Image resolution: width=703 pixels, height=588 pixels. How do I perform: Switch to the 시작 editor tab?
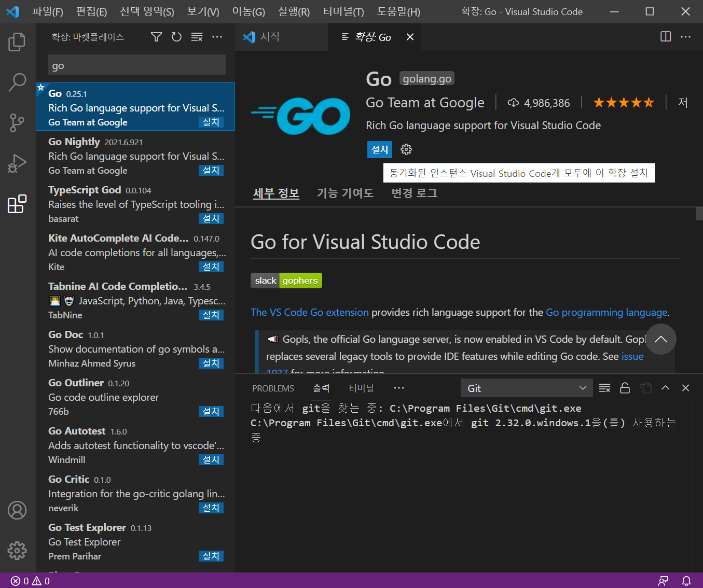pyautogui.click(x=281, y=37)
